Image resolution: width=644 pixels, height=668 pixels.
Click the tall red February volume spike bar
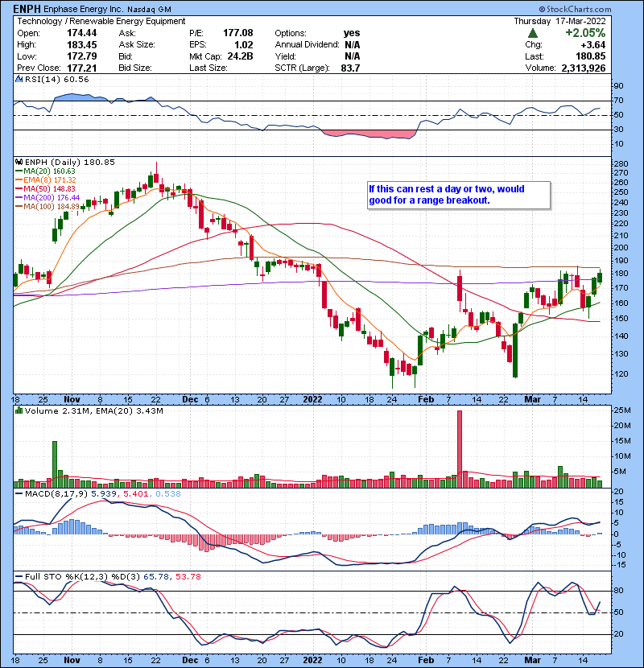460,449
